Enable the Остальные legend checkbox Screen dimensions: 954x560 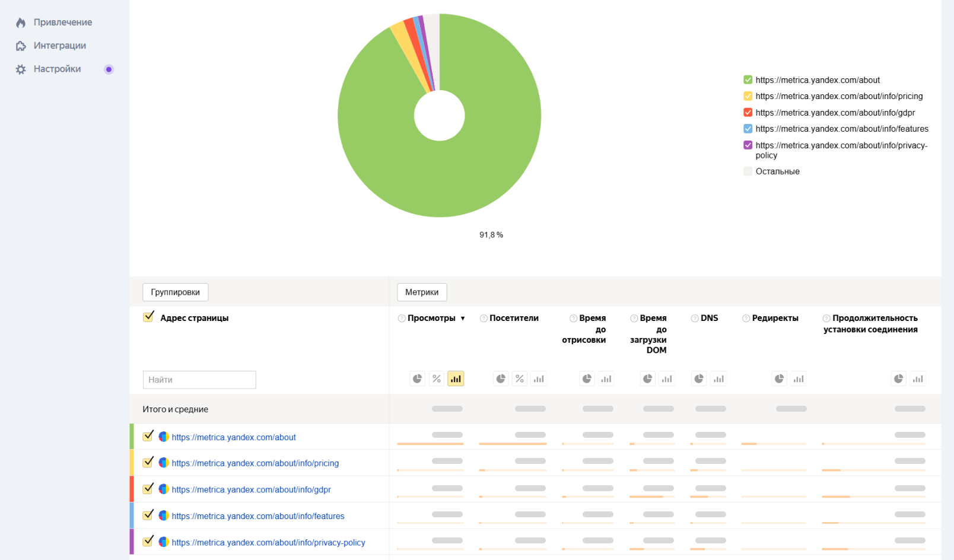748,171
